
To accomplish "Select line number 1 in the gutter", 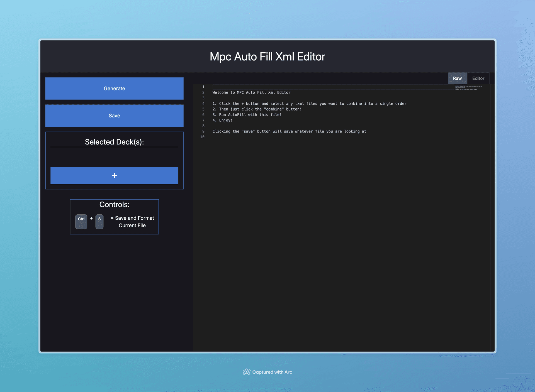I will (x=203, y=87).
